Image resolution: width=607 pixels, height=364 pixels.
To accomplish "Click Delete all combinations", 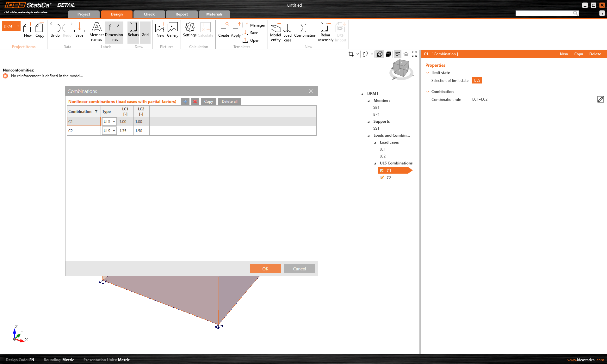I will coord(229,102).
